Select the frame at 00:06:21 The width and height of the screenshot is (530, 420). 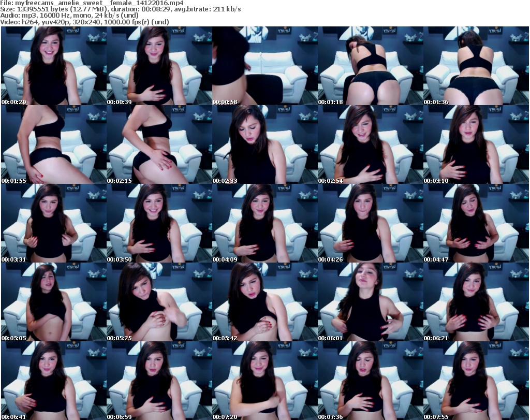pos(476,302)
